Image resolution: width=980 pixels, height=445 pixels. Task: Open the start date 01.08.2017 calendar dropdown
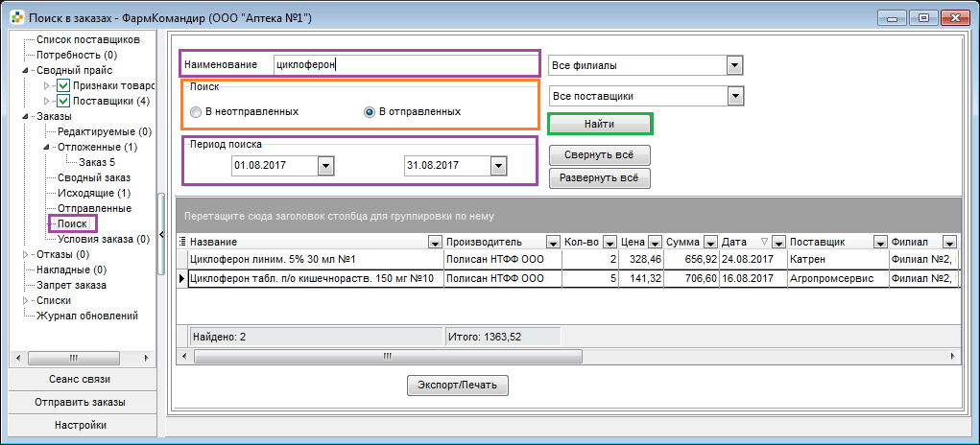click(326, 166)
